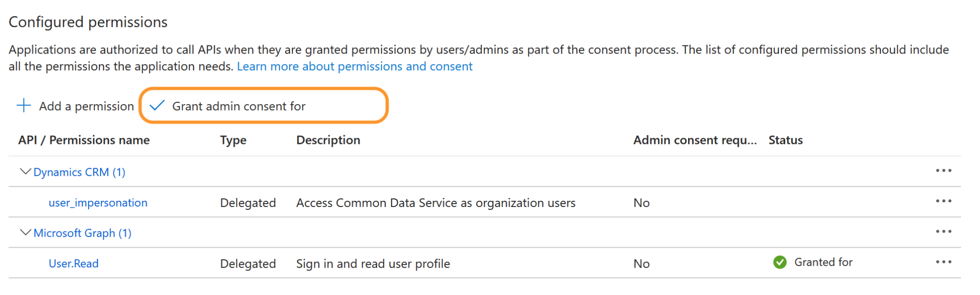Click the Type column header

pos(234,140)
